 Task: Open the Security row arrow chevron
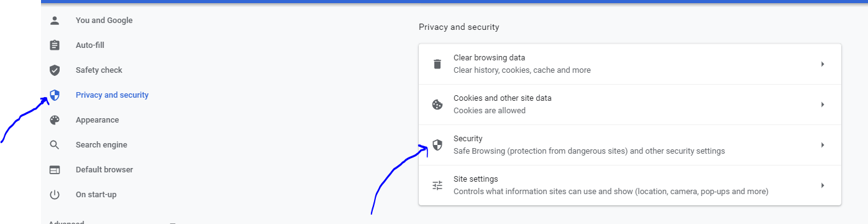coord(823,145)
